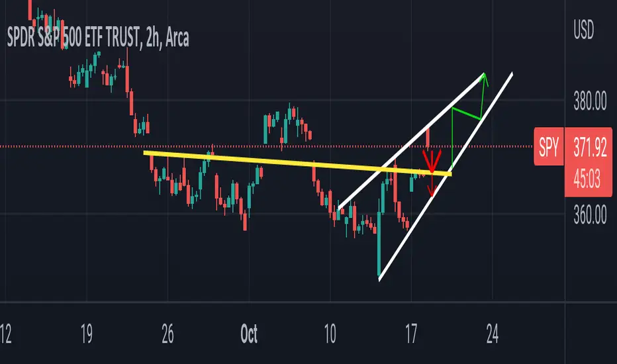The height and width of the screenshot is (364, 617).
Task: Click the 10 date axis label
Action: 330,334
